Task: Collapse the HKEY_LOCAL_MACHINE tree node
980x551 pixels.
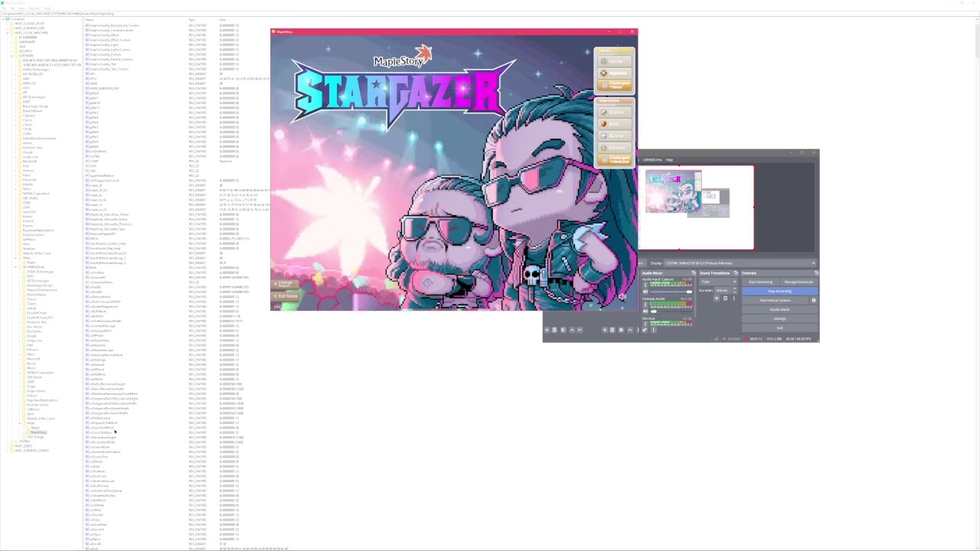Action: click(x=8, y=33)
